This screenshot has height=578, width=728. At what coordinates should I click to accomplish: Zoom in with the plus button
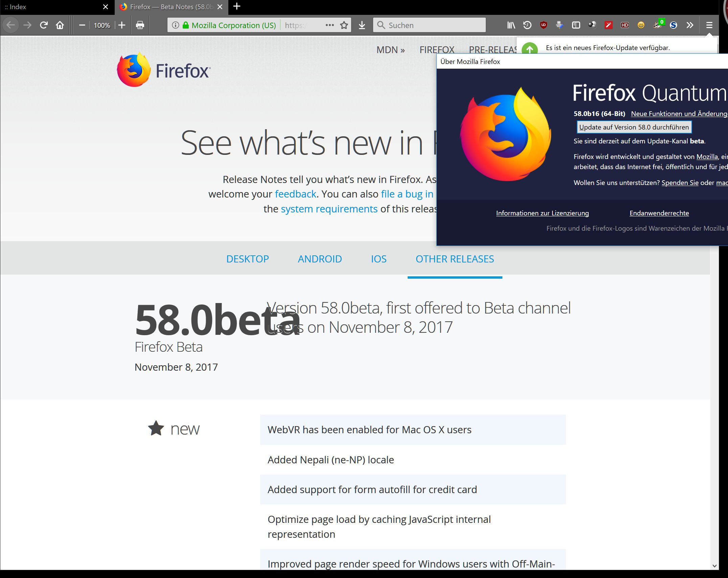point(122,25)
